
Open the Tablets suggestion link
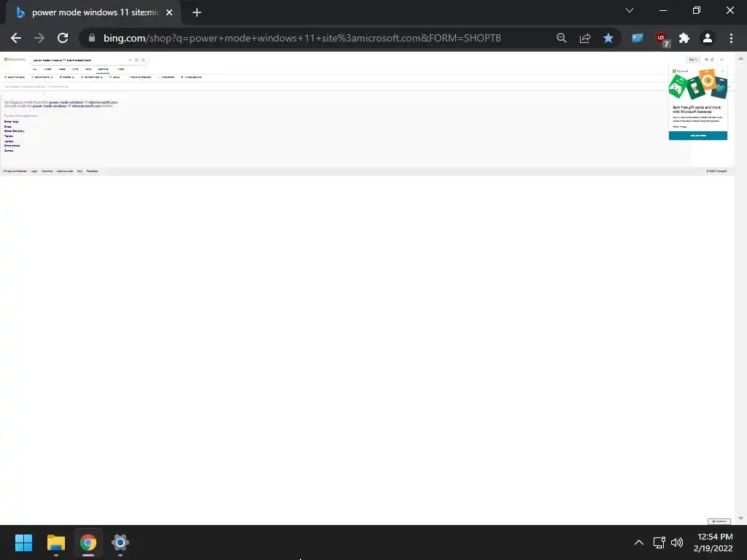[9, 136]
